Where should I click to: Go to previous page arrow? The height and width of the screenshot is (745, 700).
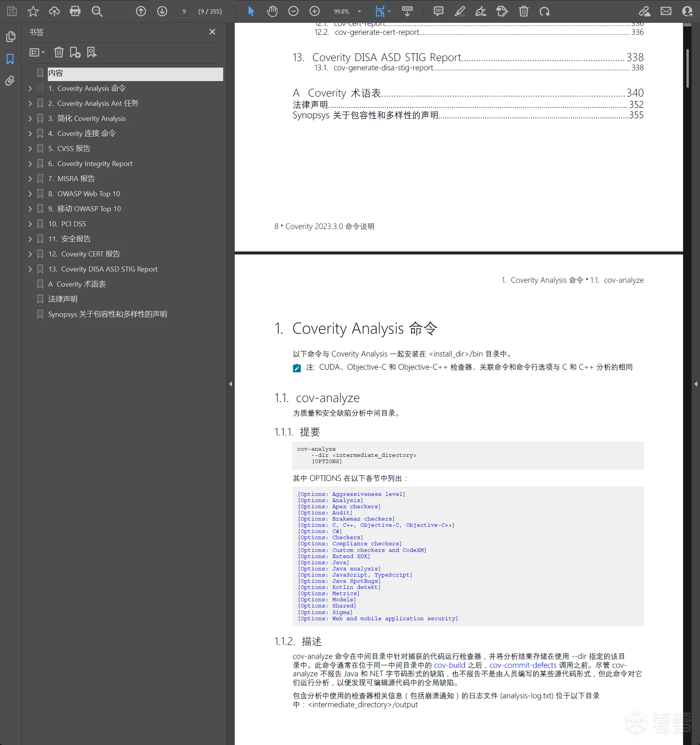coord(141,11)
